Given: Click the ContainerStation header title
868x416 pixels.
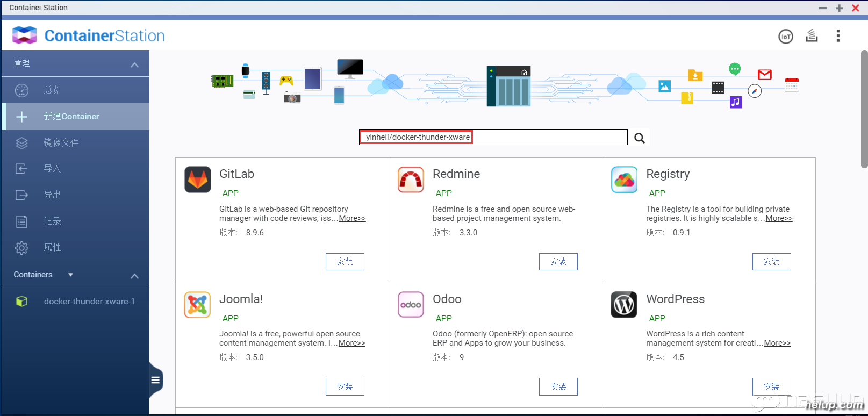Looking at the screenshot, I should (105, 35).
